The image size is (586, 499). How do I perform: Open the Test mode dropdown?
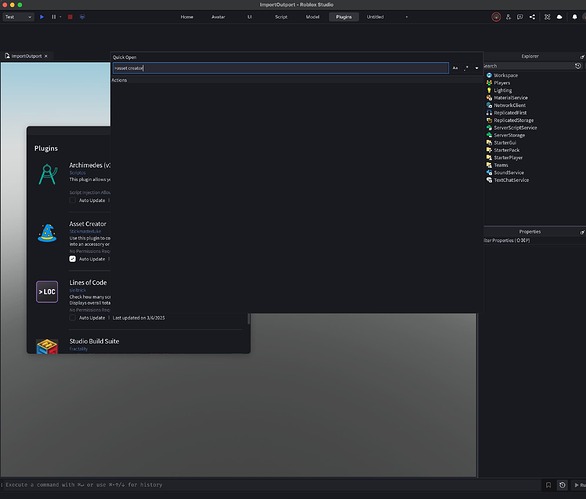tap(18, 17)
